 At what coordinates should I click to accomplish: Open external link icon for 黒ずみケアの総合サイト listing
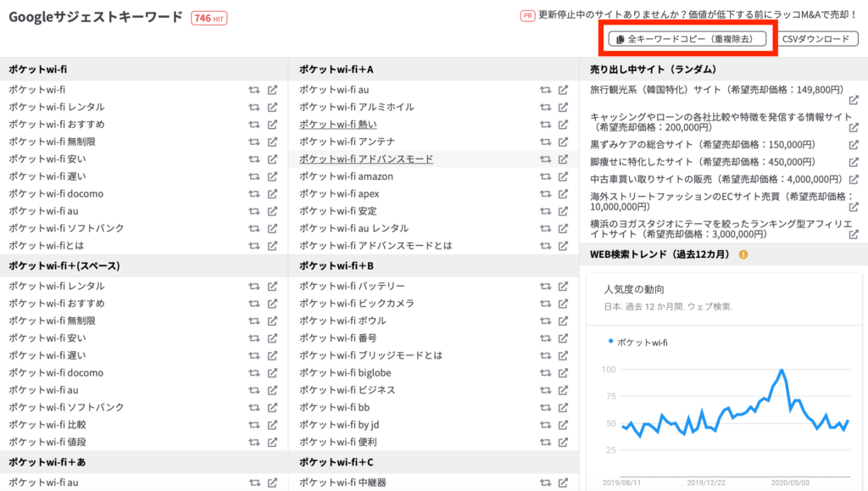(854, 145)
